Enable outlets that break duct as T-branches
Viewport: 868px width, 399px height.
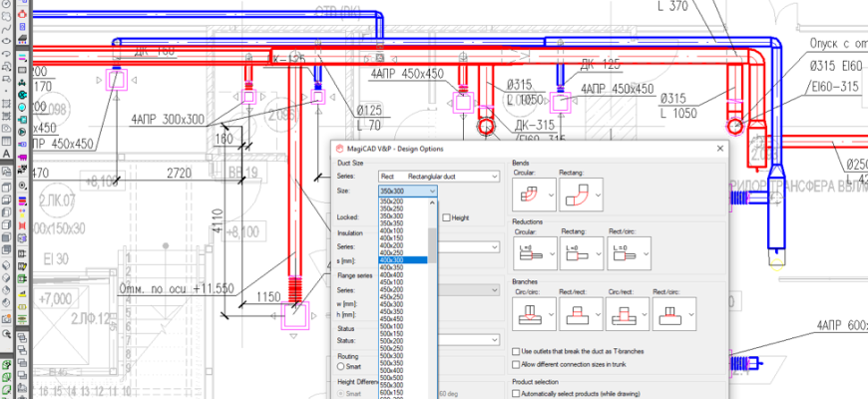tap(516, 352)
